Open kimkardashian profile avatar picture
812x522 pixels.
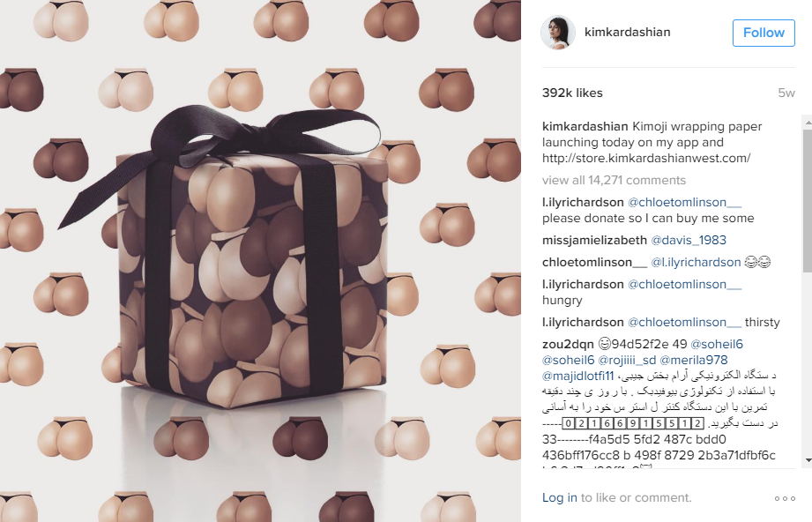pos(558,32)
